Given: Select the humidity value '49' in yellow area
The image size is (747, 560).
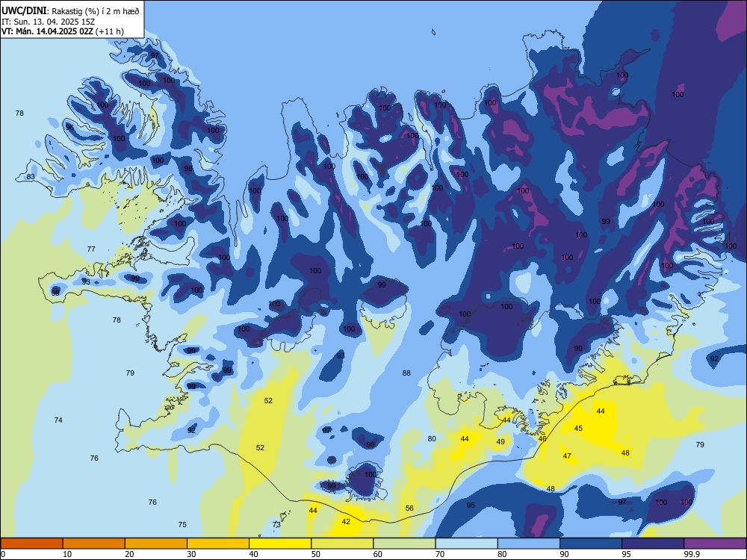Looking at the screenshot, I should pyautogui.click(x=500, y=442).
